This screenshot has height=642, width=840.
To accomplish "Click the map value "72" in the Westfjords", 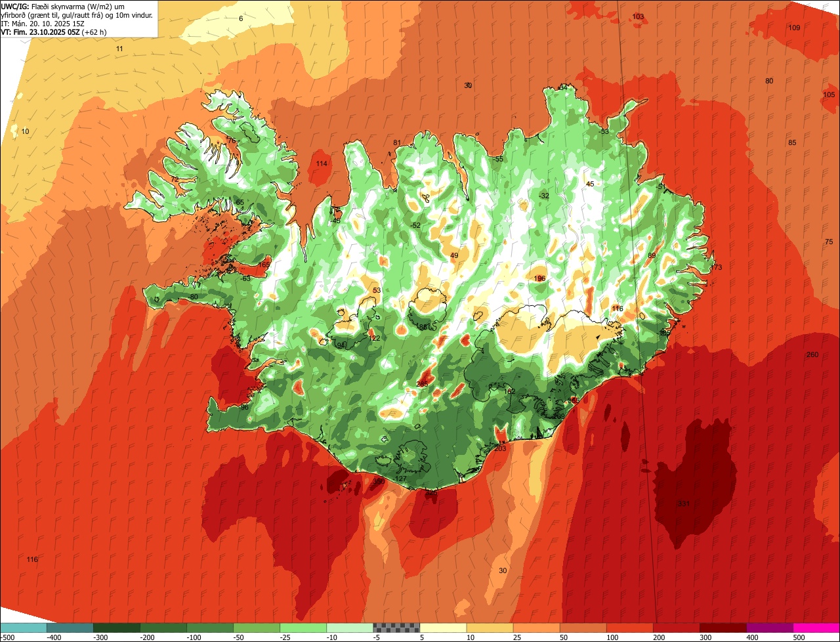I will tap(175, 179).
